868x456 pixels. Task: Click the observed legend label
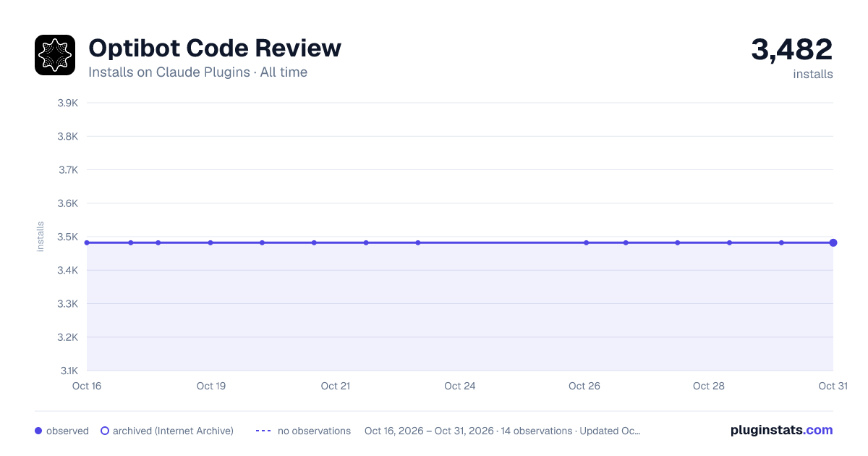pos(67,431)
